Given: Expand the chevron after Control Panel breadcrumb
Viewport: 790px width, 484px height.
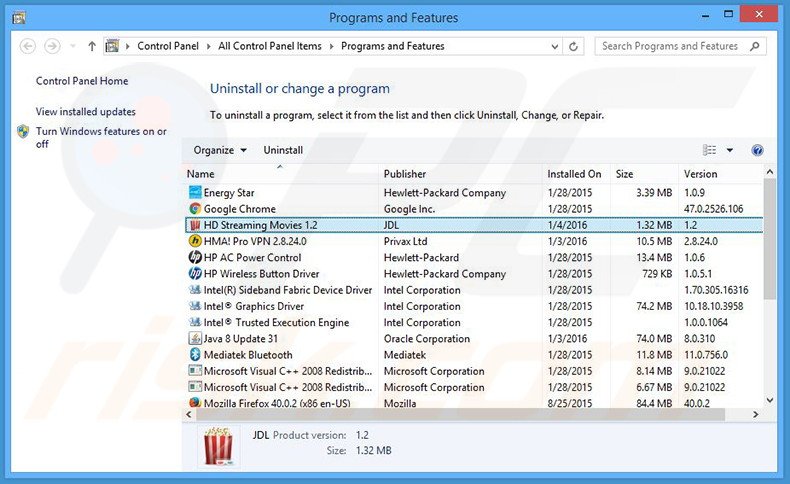Looking at the screenshot, I should click(209, 46).
